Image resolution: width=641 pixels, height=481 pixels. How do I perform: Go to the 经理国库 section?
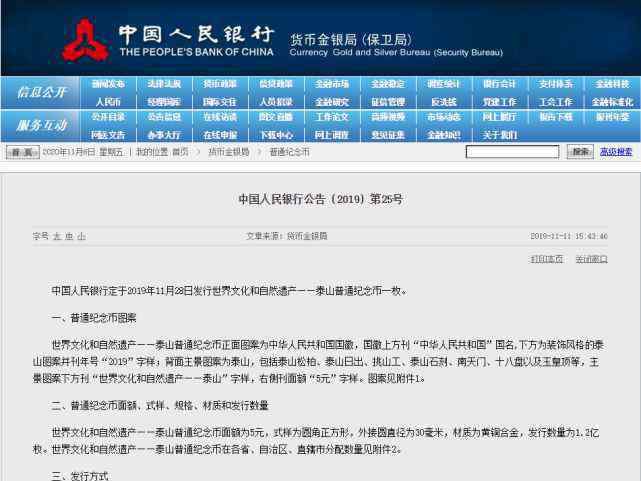[164, 102]
